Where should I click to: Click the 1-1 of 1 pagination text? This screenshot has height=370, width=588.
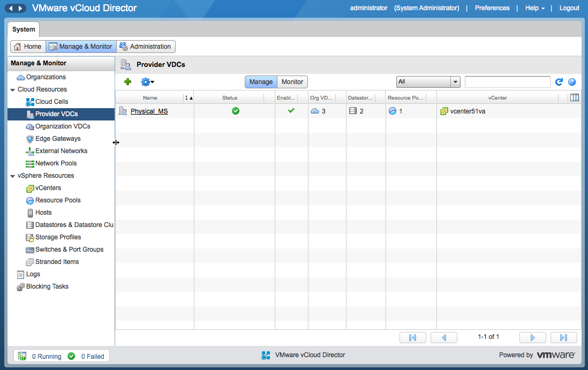pos(488,337)
